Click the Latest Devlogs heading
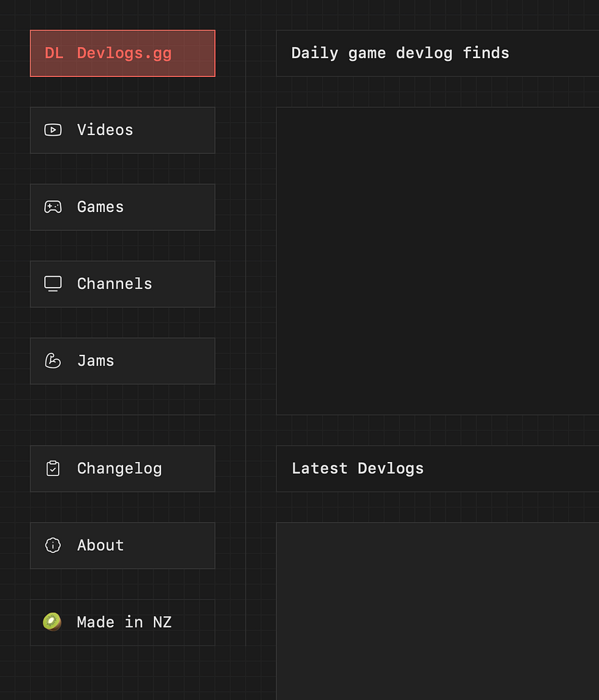This screenshot has width=599, height=700. (358, 469)
